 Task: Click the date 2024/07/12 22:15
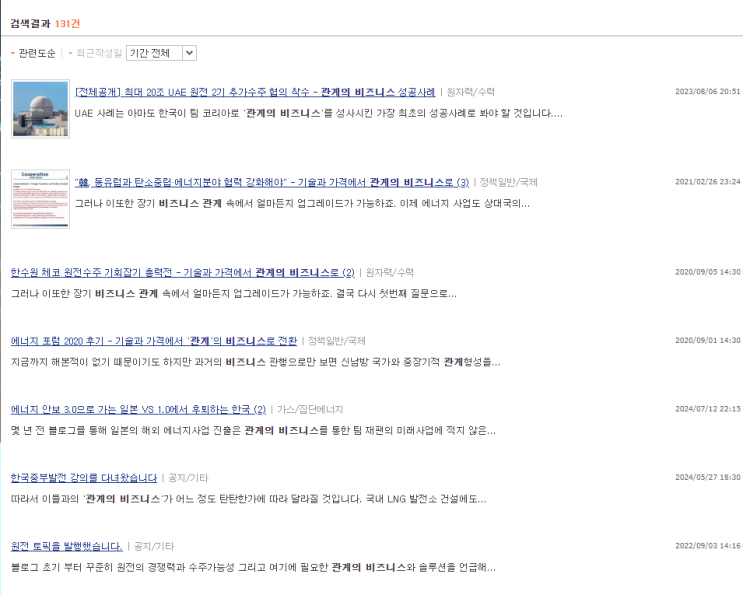[707, 409]
